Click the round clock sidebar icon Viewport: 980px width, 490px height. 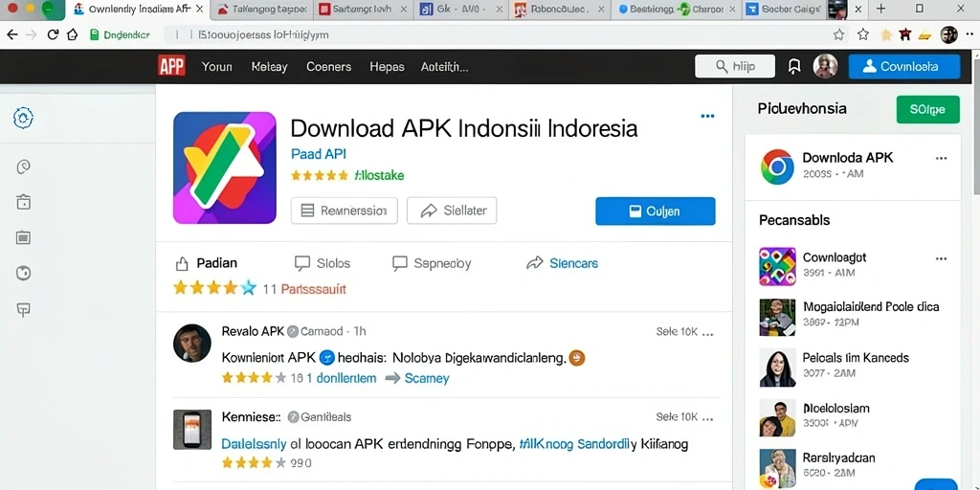(x=23, y=273)
